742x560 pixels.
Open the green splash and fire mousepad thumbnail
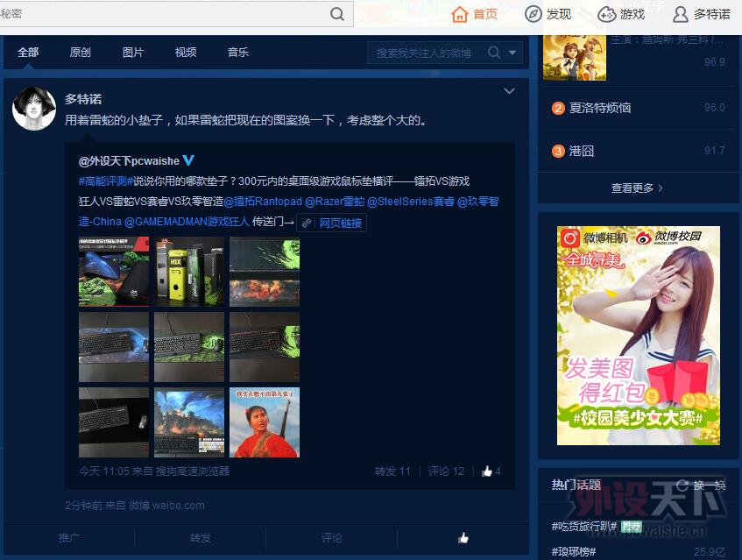(265, 272)
